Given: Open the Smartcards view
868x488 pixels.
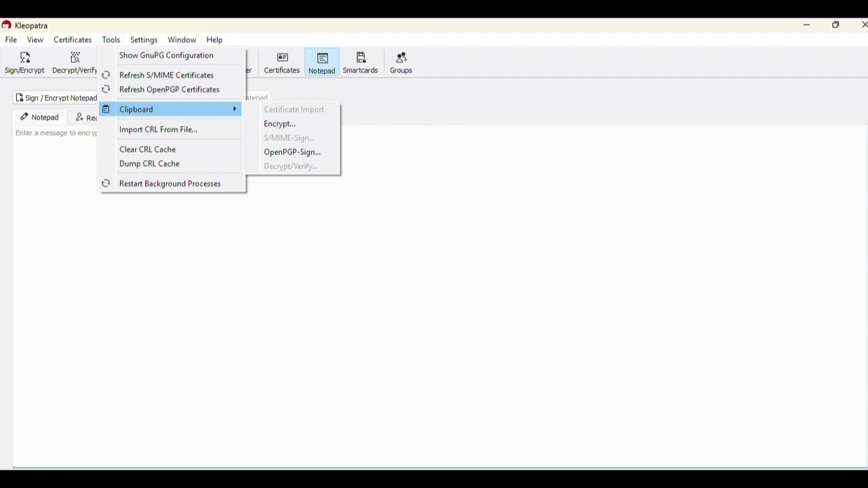Looking at the screenshot, I should [x=360, y=62].
